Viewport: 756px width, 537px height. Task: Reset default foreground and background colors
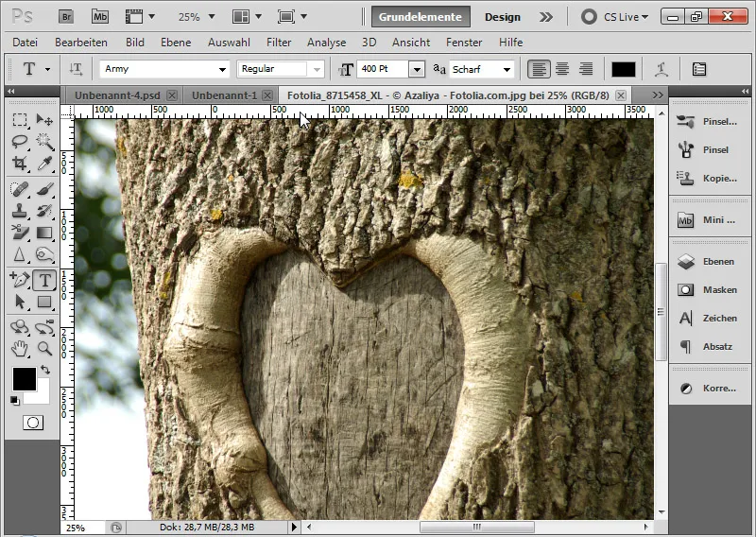(x=15, y=401)
